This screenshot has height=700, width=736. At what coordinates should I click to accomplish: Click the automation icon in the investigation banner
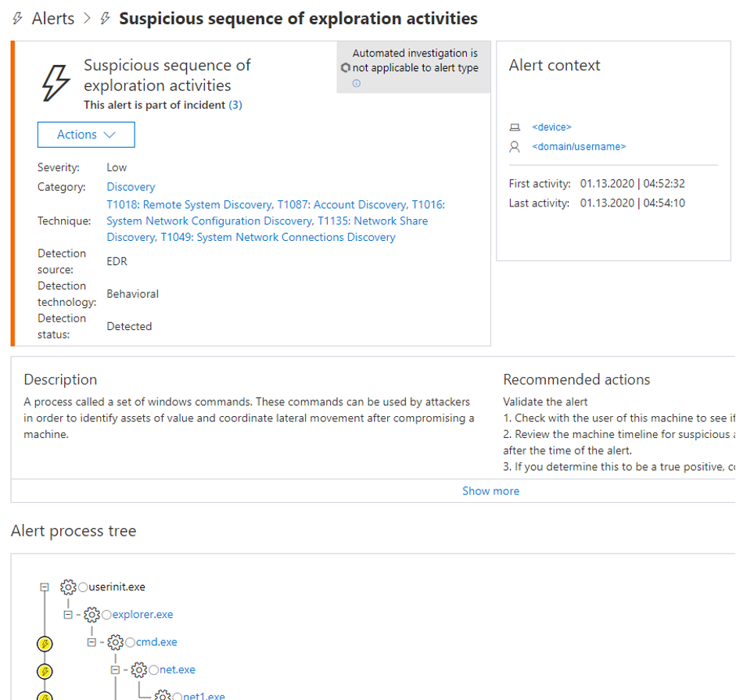click(345, 67)
